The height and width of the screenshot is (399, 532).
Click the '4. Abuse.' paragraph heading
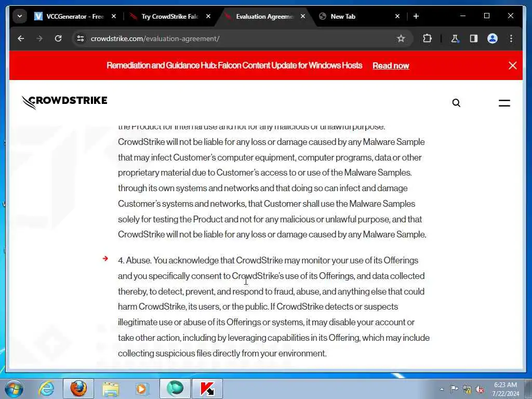click(x=135, y=260)
